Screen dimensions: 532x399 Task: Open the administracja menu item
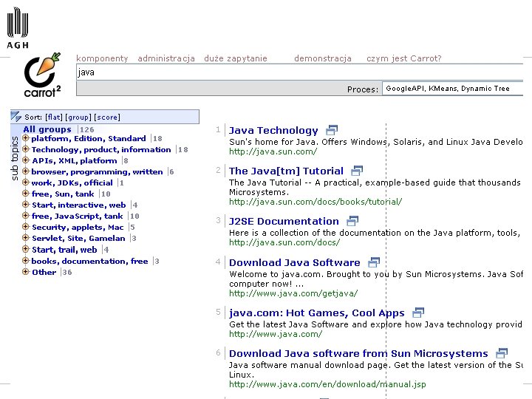[x=166, y=58]
